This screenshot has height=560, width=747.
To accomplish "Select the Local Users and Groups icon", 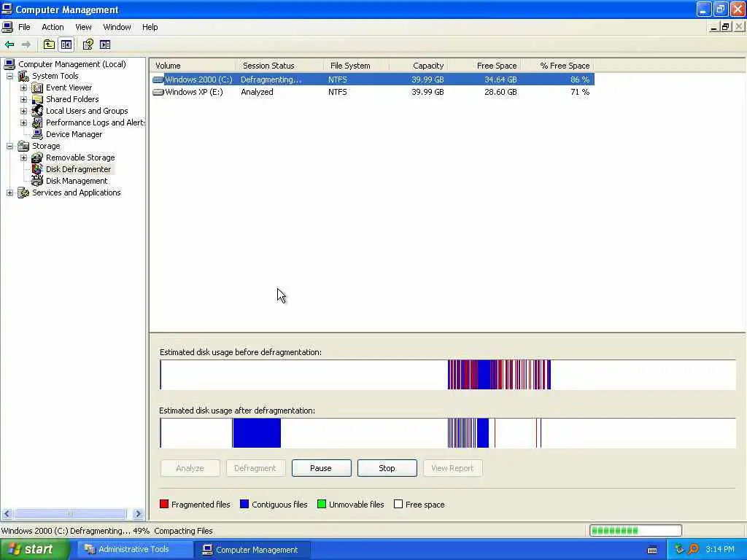I will 37,111.
